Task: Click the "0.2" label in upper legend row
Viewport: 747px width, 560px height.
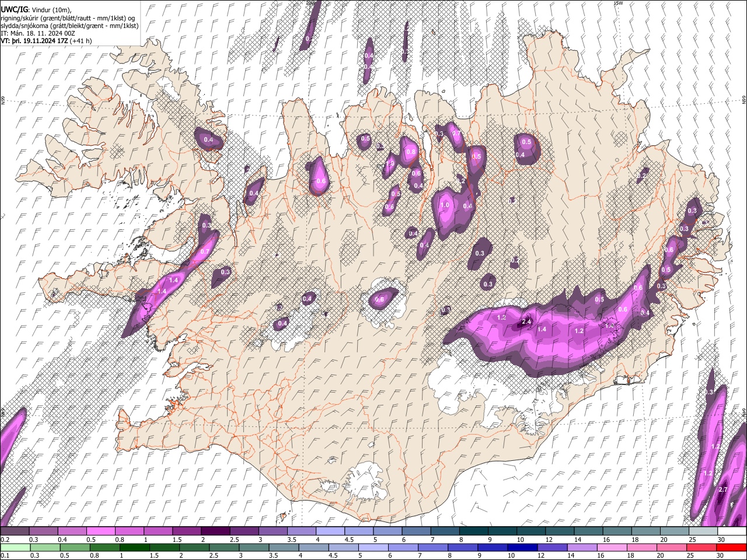Action: (5, 540)
